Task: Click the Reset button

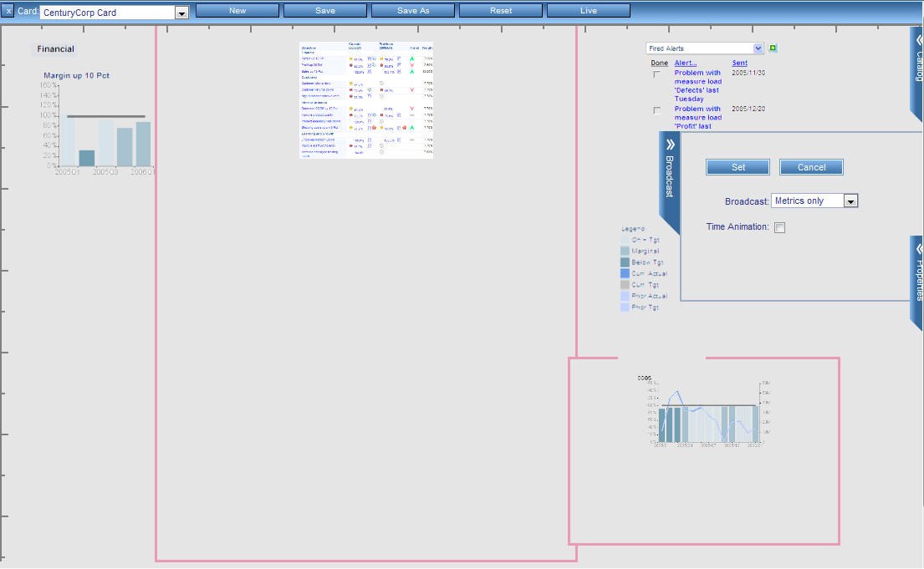Action: coord(501,11)
